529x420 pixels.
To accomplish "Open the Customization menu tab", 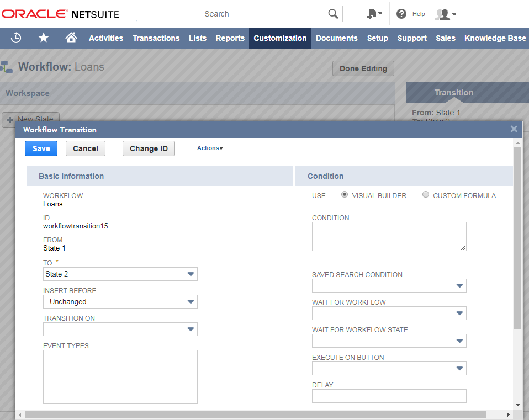I will (279, 38).
